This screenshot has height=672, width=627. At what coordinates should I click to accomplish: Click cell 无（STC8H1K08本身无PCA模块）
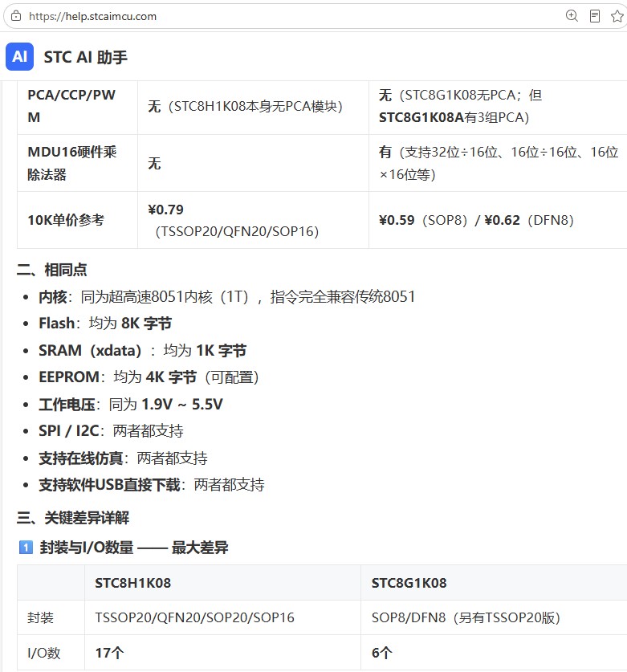coord(253,106)
